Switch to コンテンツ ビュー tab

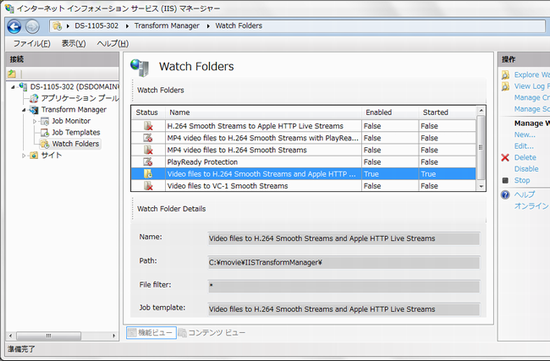212,333
